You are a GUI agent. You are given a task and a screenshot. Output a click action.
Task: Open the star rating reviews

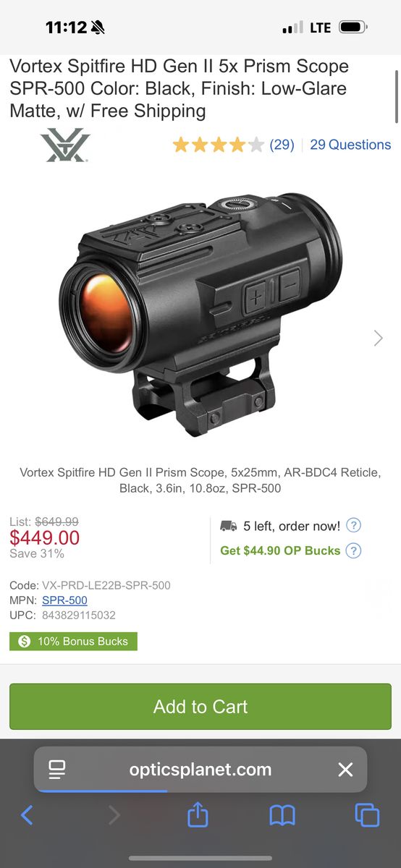[x=218, y=145]
